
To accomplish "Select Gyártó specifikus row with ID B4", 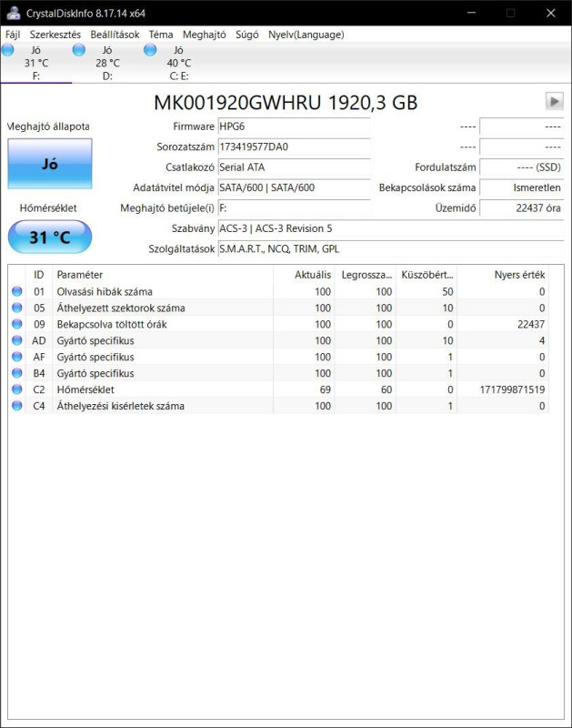I will point(278,373).
